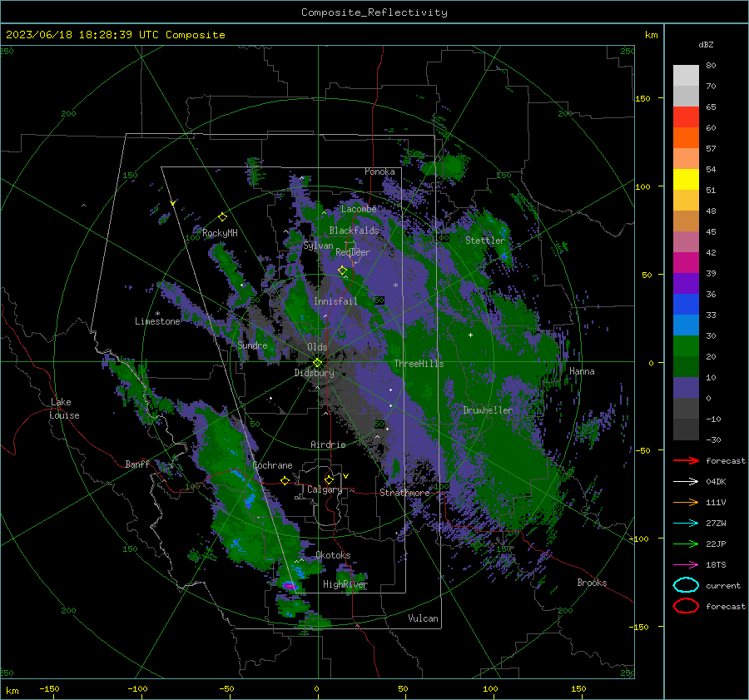Click the yellow diamond marker above Calgary

tap(329, 479)
